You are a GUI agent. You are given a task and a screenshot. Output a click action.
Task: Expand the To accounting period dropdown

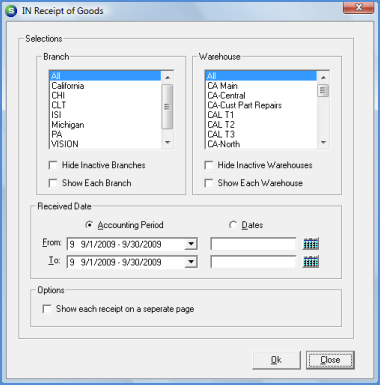(191, 262)
